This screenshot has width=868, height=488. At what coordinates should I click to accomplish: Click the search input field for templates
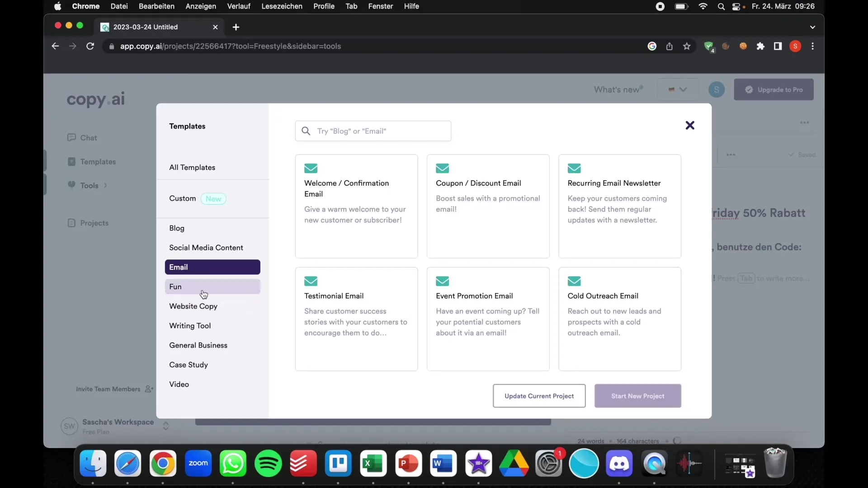(373, 131)
